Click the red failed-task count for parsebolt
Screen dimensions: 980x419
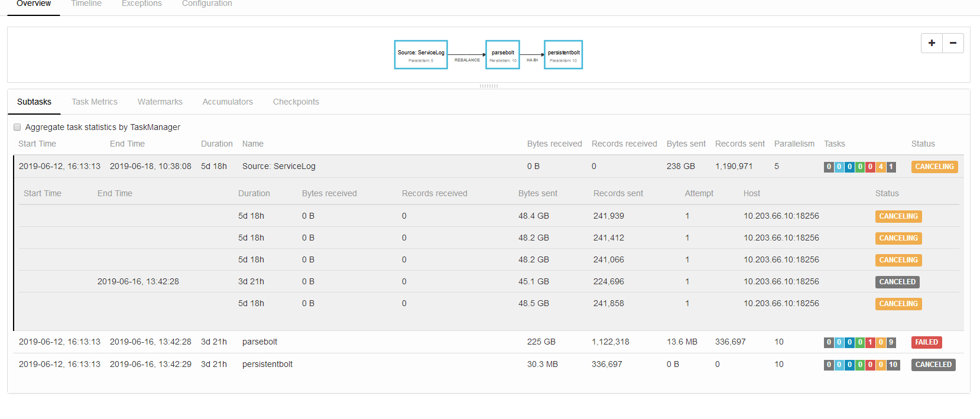point(870,342)
